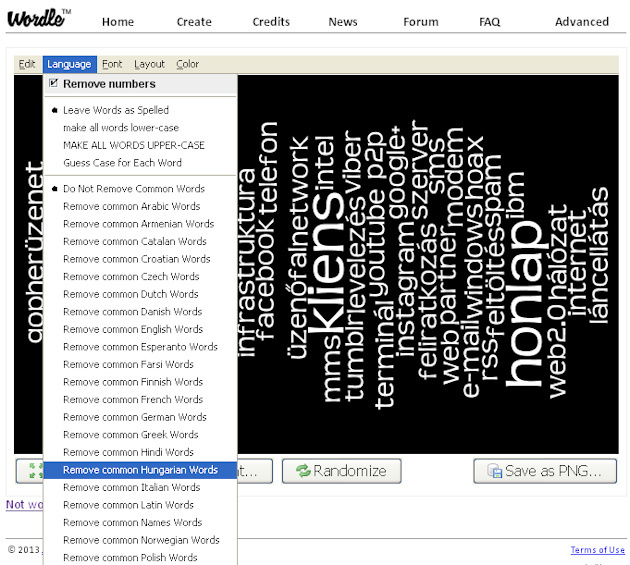Choose Remove common Finnish Words
This screenshot has width=630, height=565.
point(140,382)
